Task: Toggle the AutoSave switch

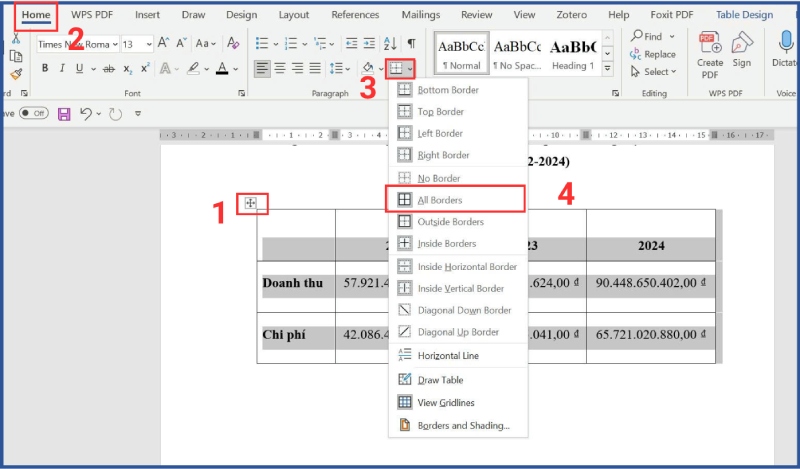Action: tap(33, 113)
